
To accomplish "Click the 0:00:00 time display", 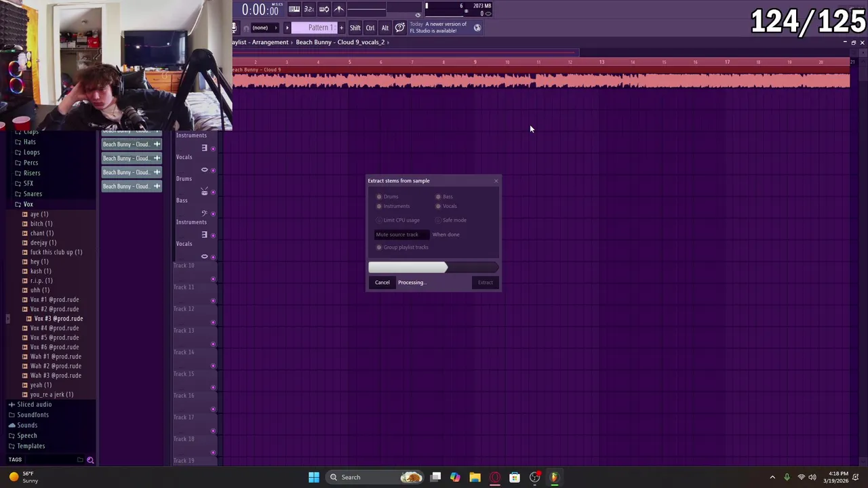I will (260, 9).
